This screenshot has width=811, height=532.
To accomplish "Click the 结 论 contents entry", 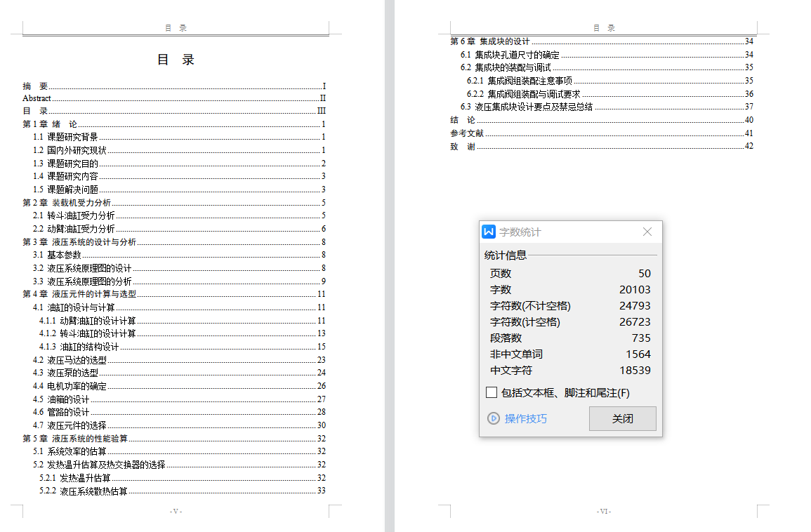I will 602,120.
